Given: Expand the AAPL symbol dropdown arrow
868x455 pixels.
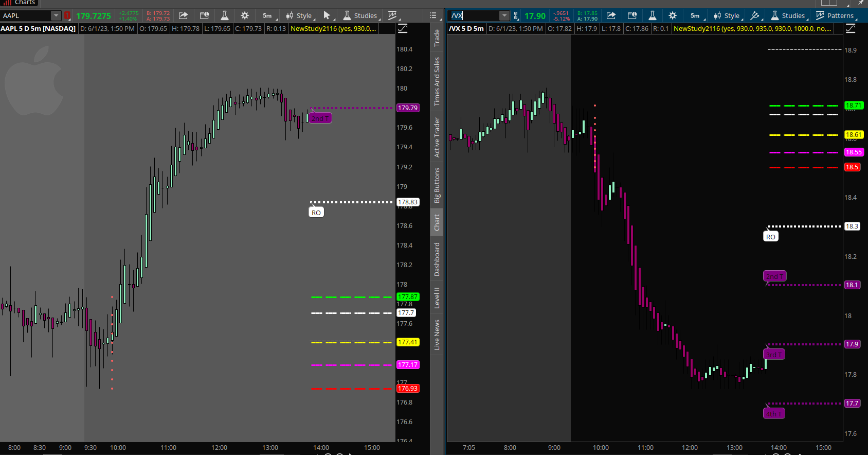Looking at the screenshot, I should [56, 15].
